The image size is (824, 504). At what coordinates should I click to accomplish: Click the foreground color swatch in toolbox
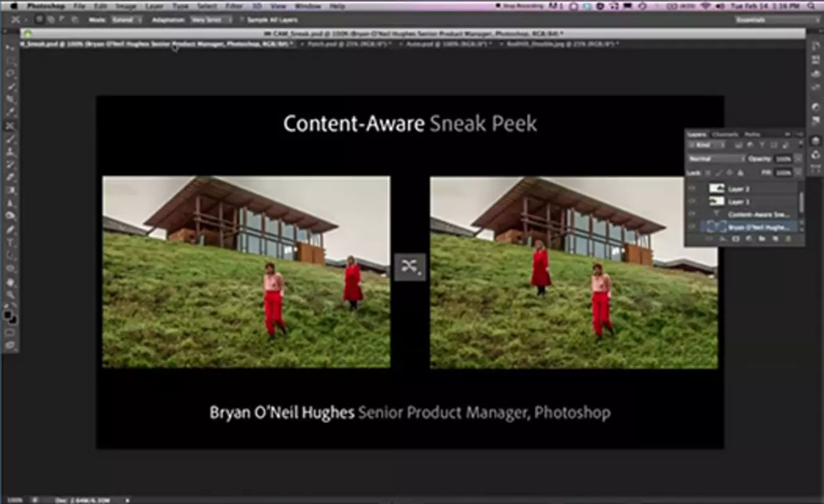click(8, 314)
